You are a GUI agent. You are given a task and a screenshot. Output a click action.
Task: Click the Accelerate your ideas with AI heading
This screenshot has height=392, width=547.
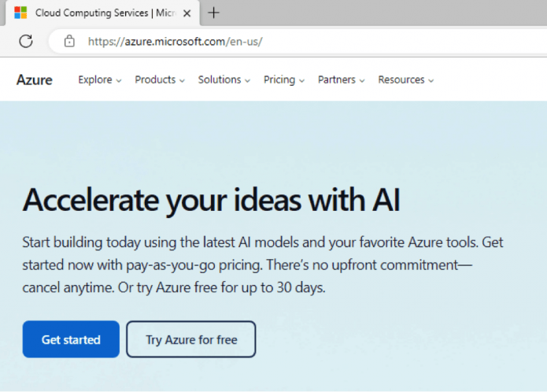(211, 200)
